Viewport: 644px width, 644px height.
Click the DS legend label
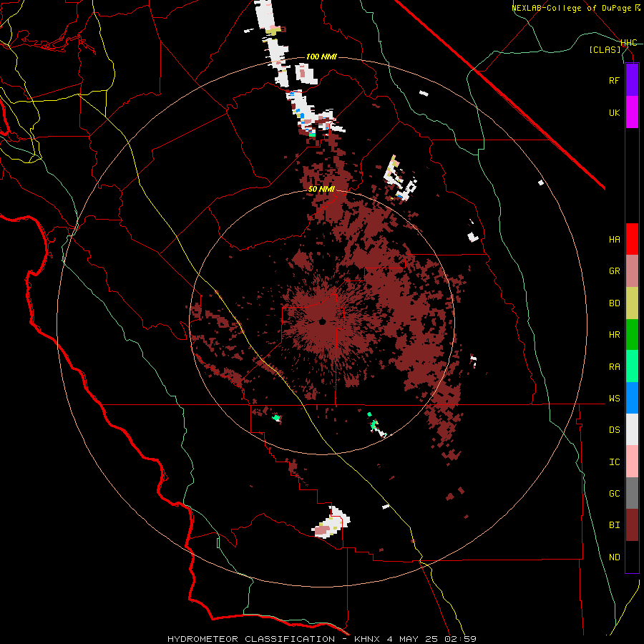(614, 430)
